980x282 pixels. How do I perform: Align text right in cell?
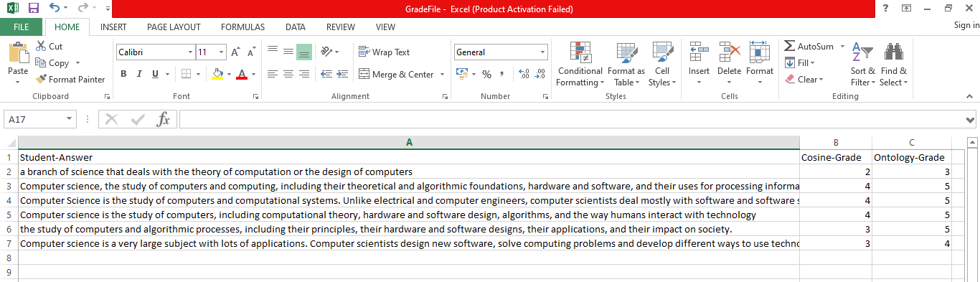coord(303,74)
